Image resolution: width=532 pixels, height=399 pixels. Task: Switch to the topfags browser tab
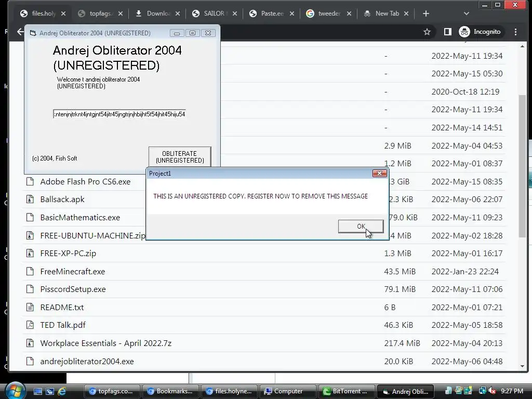tap(100, 14)
